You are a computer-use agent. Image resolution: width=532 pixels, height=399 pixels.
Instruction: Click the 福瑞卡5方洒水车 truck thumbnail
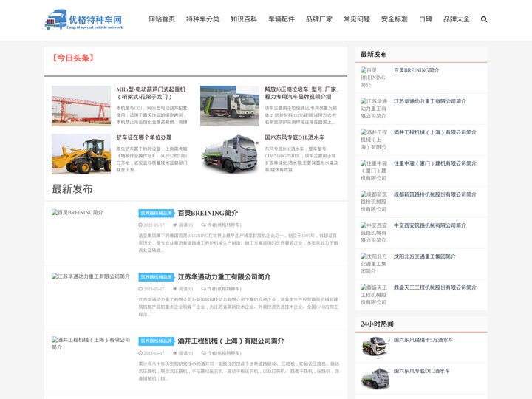coord(375,347)
